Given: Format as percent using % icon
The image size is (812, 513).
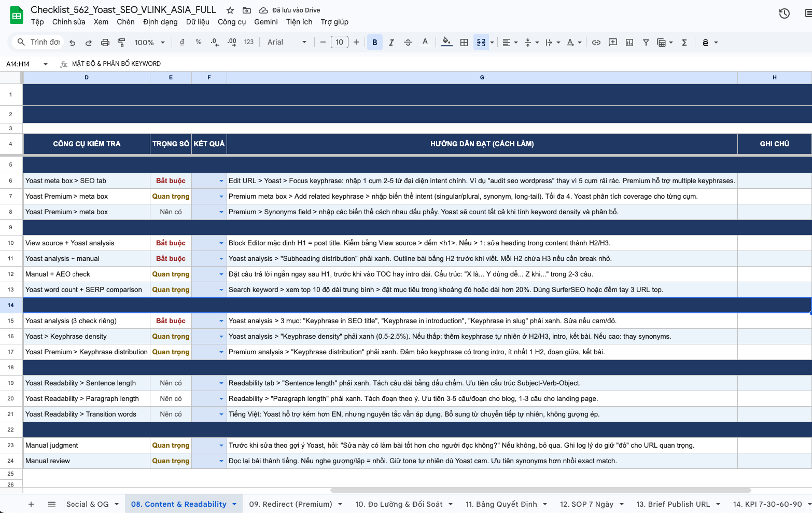Looking at the screenshot, I should pos(199,42).
